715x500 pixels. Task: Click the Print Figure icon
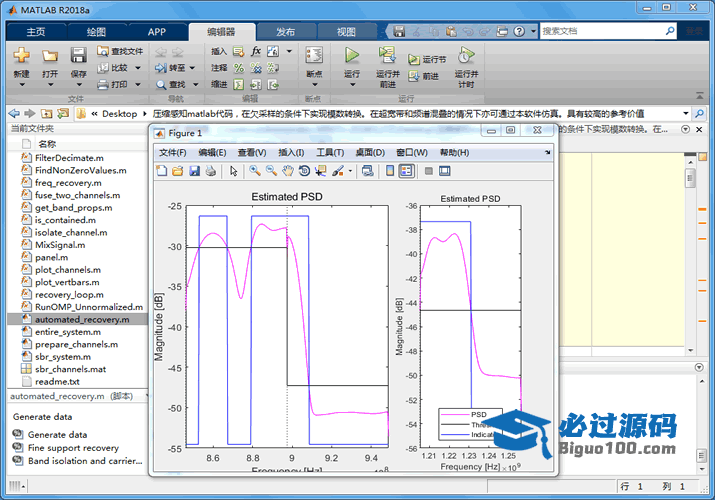(x=210, y=171)
